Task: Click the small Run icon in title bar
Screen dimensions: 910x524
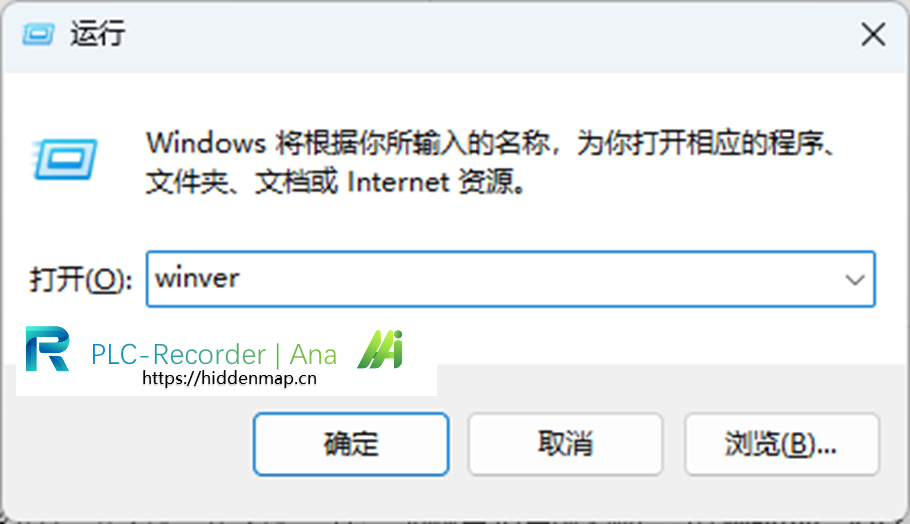Action: tap(38, 34)
